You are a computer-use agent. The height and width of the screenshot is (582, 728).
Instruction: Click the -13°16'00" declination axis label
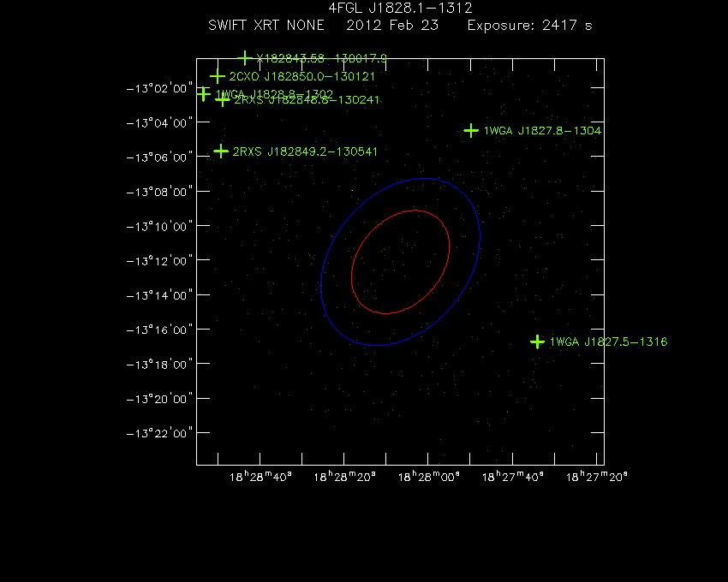point(159,330)
